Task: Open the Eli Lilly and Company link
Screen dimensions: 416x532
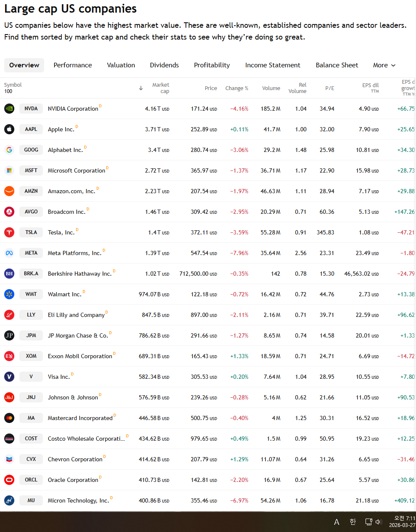Action: [76, 315]
